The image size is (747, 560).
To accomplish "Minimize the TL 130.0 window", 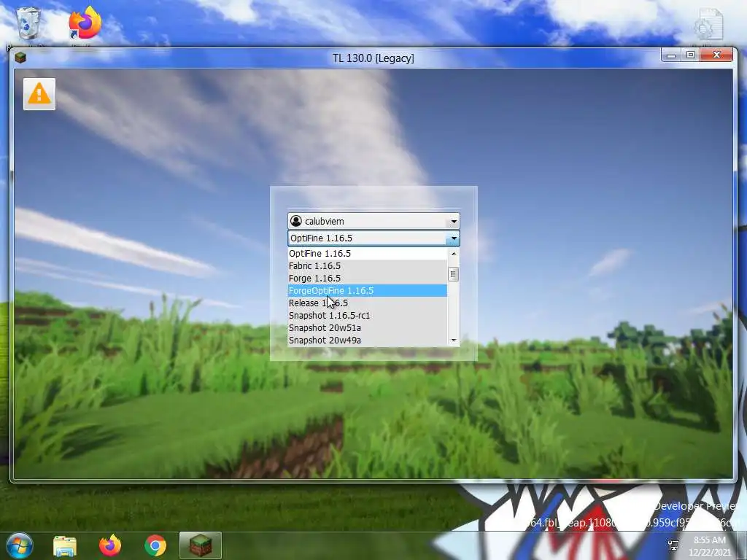I will coord(671,55).
